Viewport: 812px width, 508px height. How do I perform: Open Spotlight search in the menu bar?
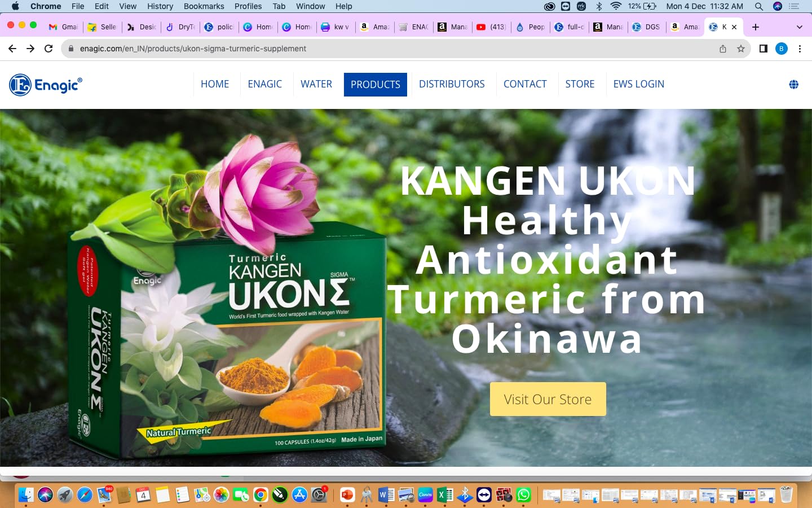coord(759,6)
